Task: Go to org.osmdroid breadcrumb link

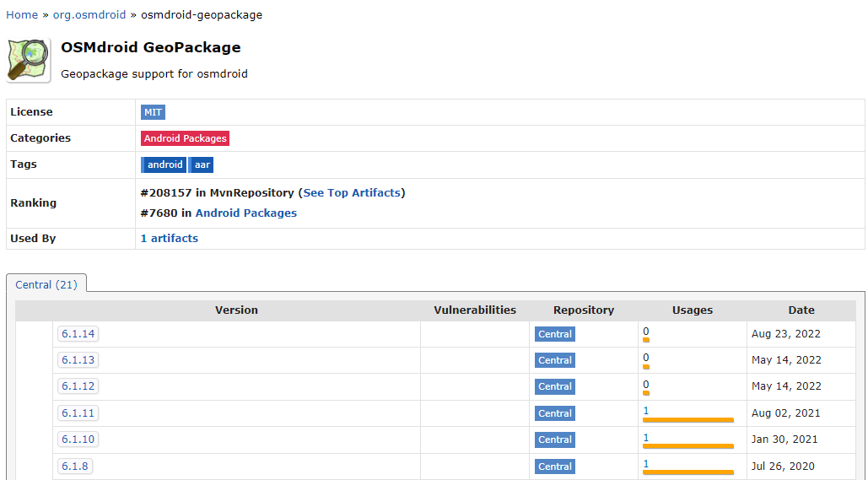Action: [x=90, y=14]
